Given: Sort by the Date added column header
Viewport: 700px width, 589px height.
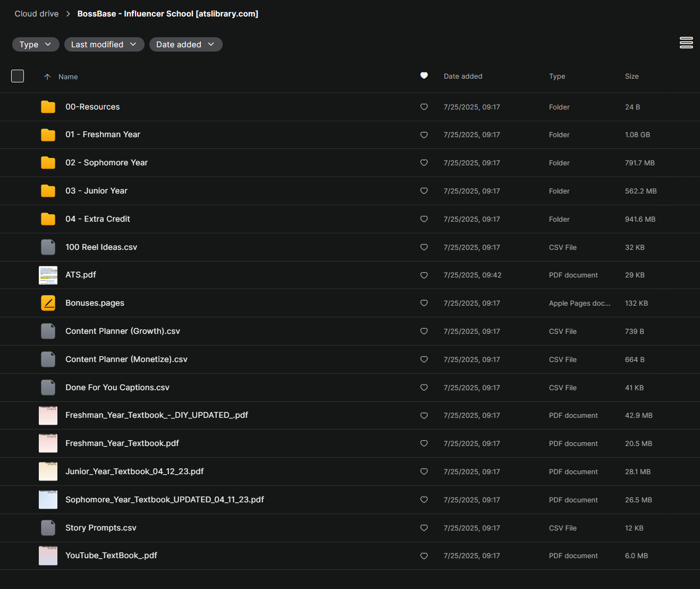Looking at the screenshot, I should coord(462,77).
